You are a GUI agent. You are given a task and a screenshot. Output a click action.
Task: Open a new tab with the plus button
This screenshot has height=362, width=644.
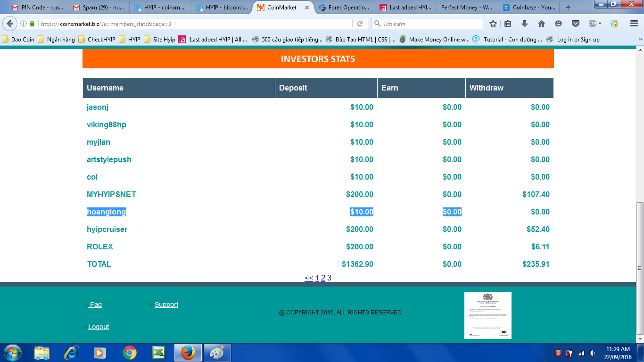click(568, 8)
